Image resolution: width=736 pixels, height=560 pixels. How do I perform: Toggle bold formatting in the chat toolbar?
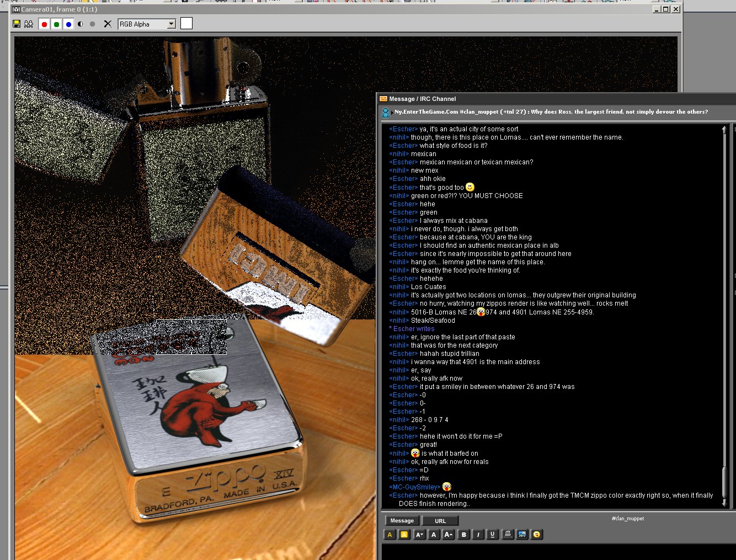tap(463, 535)
